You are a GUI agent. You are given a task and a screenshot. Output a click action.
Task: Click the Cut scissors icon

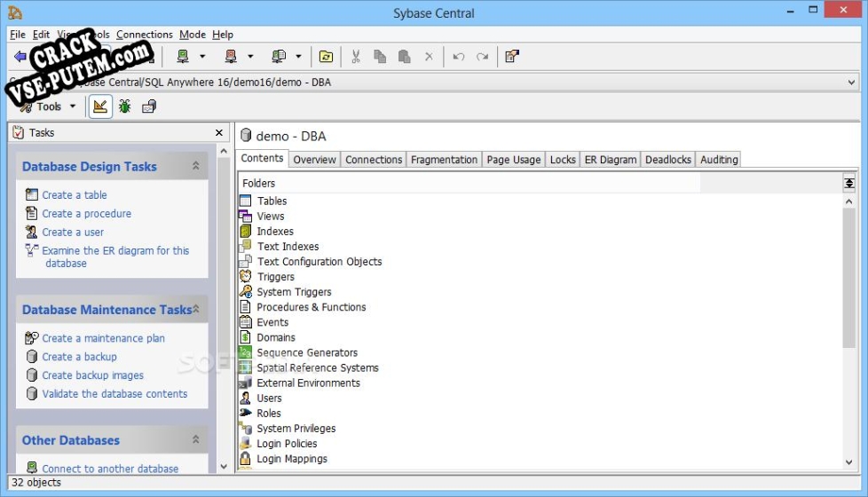(355, 57)
